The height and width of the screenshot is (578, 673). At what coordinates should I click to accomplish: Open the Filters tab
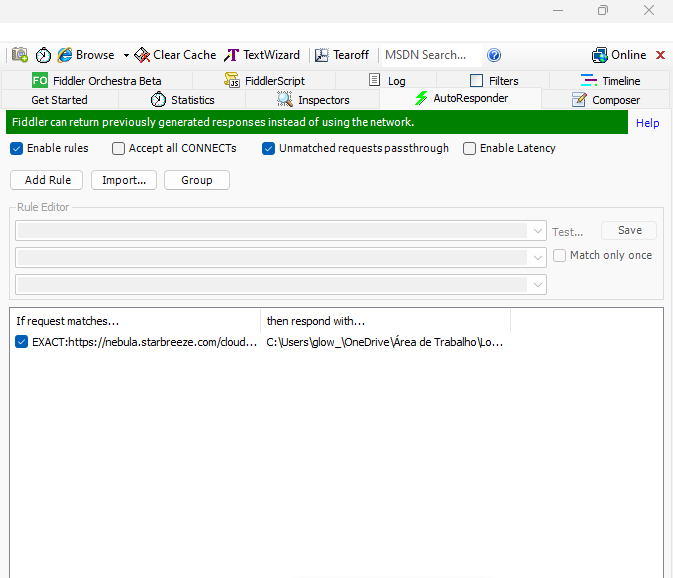coord(494,81)
